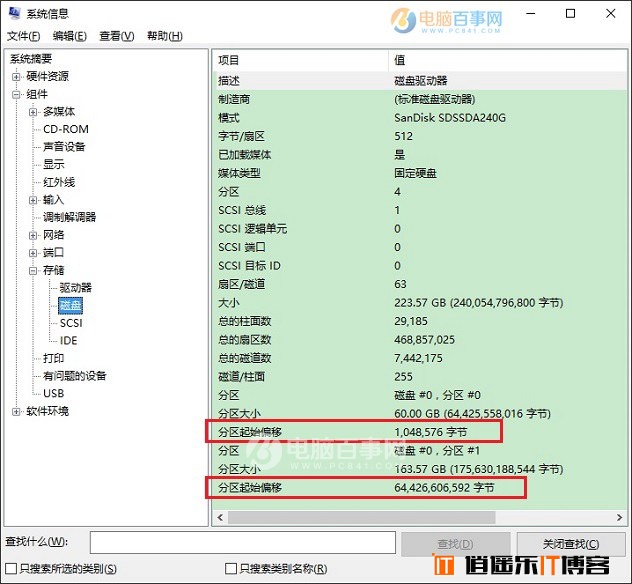Close the 系统信息 window
Screen dimensions: 632x584
pyautogui.click(x=611, y=14)
